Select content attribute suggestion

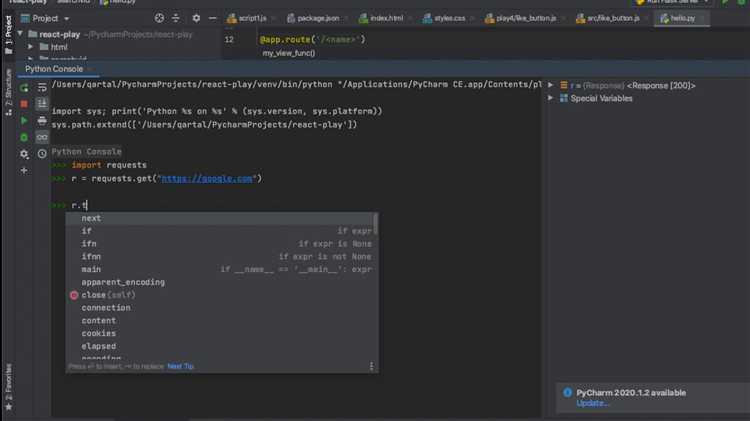coord(221,321)
